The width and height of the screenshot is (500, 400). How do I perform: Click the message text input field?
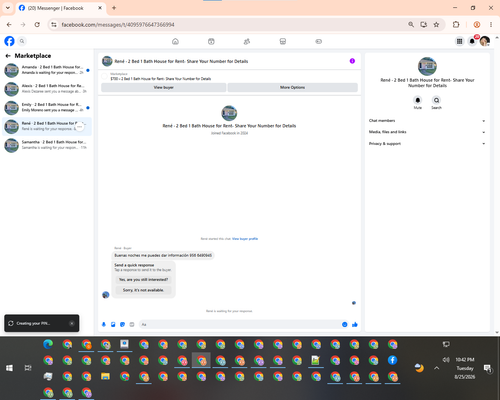coord(240,324)
